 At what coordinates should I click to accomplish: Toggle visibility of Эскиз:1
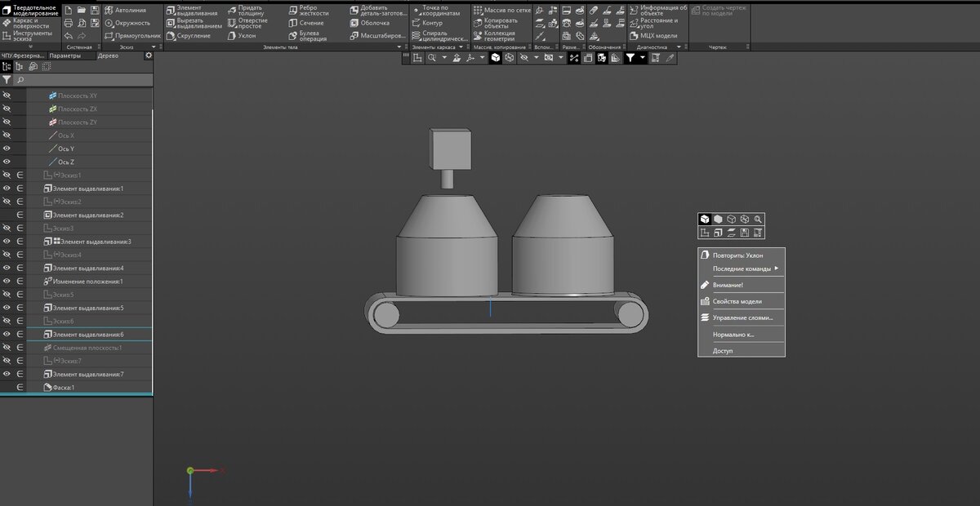[7, 175]
